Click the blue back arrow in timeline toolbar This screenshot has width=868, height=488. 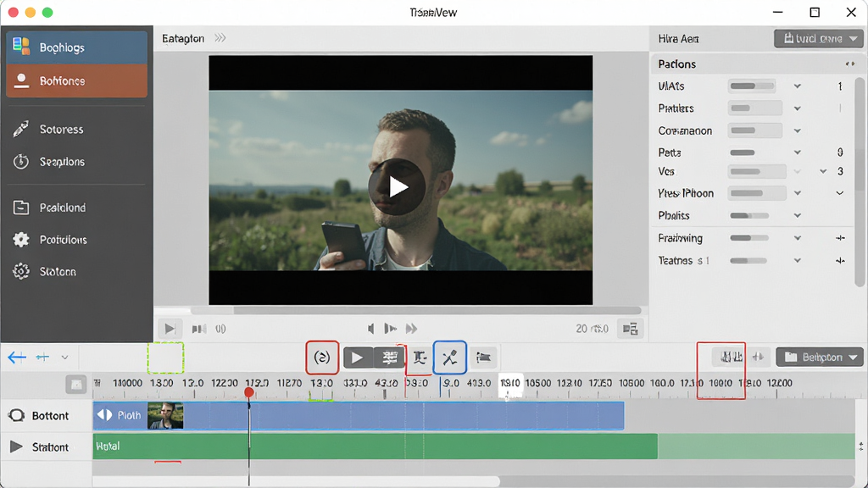pos(17,358)
